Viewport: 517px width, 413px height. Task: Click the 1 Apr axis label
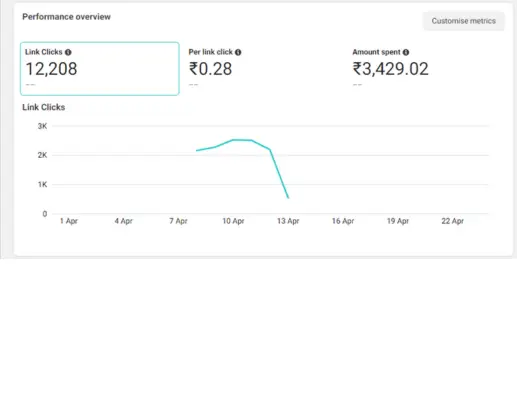click(x=69, y=221)
